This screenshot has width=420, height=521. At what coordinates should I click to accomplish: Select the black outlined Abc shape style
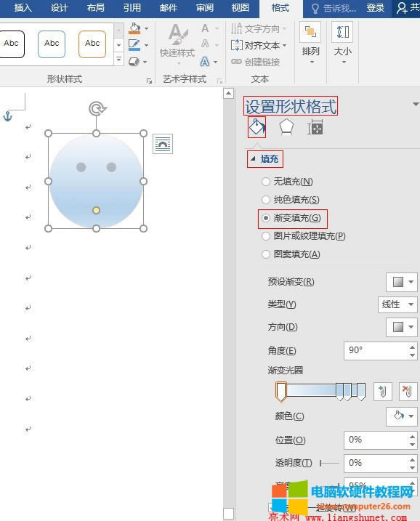pyautogui.click(x=12, y=44)
